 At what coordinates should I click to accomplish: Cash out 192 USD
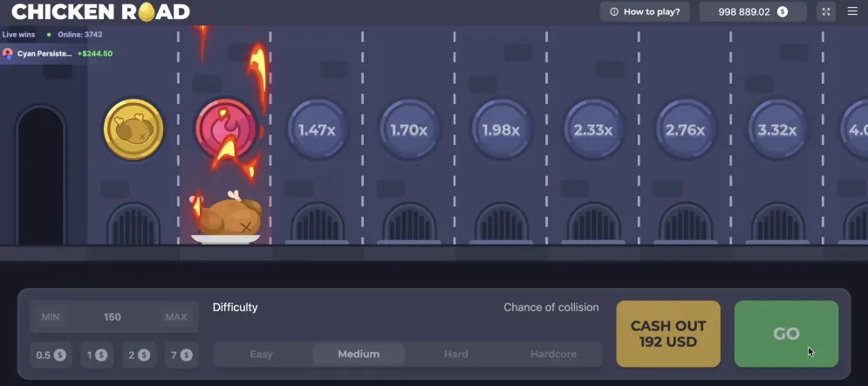[668, 334]
